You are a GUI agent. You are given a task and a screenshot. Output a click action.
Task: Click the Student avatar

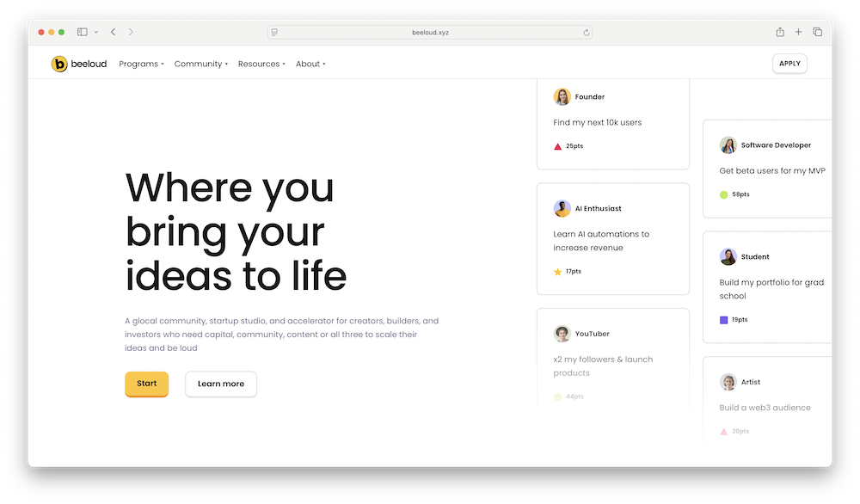point(728,256)
